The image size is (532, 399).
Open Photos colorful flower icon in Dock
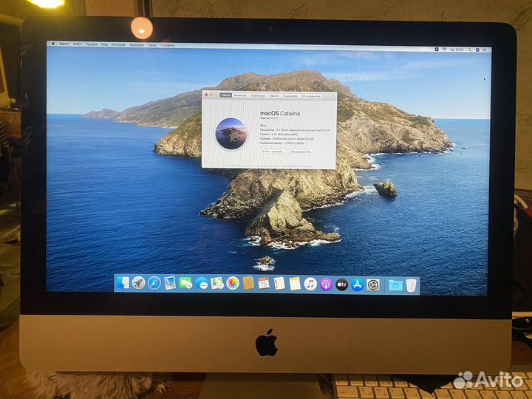click(x=233, y=283)
